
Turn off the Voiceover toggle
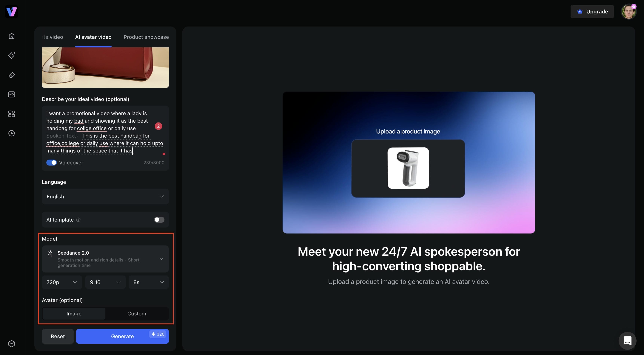[52, 163]
